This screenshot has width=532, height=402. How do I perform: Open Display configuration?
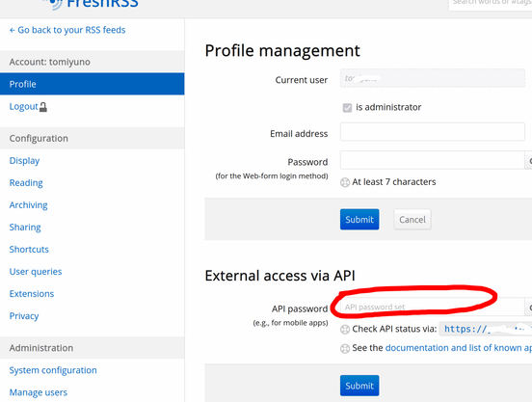point(24,160)
